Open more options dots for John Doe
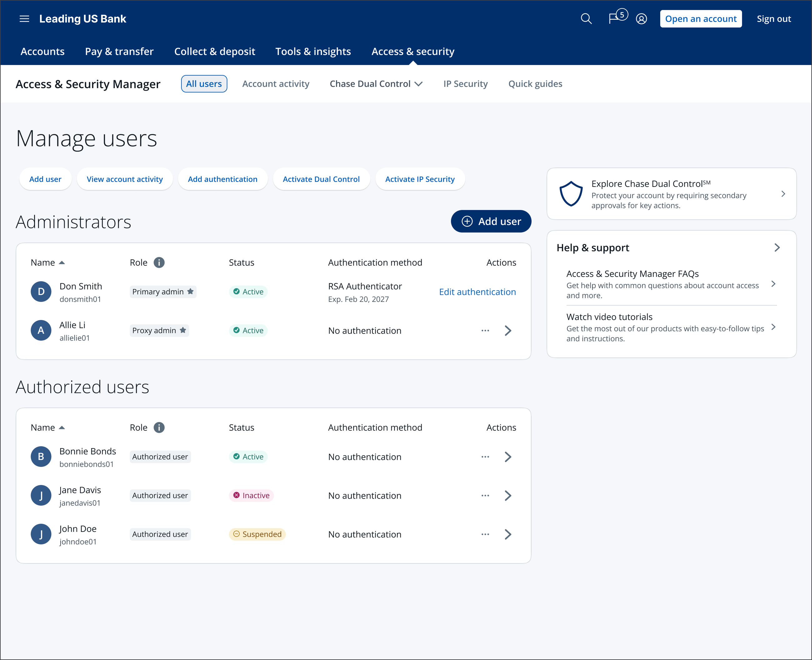The image size is (812, 660). click(485, 534)
